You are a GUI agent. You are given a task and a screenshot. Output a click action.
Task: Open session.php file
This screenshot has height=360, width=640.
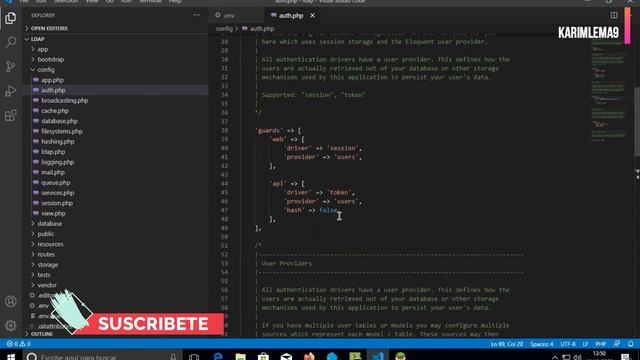tap(57, 203)
